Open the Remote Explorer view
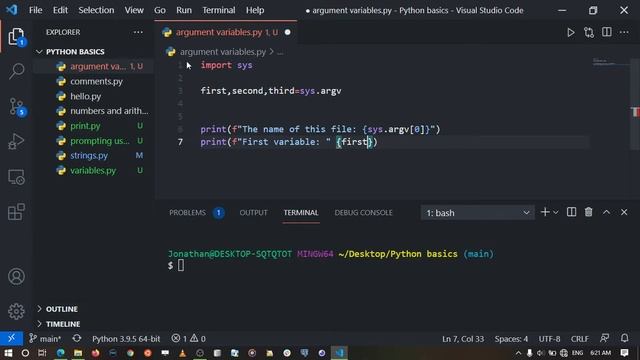 [16, 177]
